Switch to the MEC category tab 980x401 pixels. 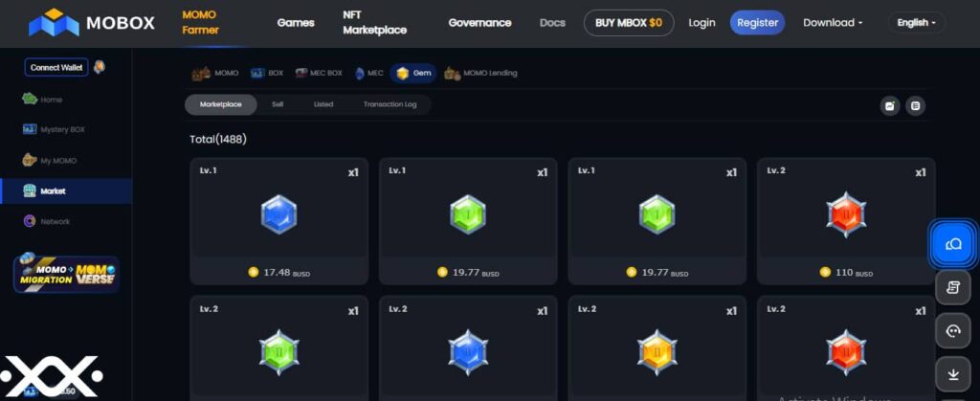point(368,73)
